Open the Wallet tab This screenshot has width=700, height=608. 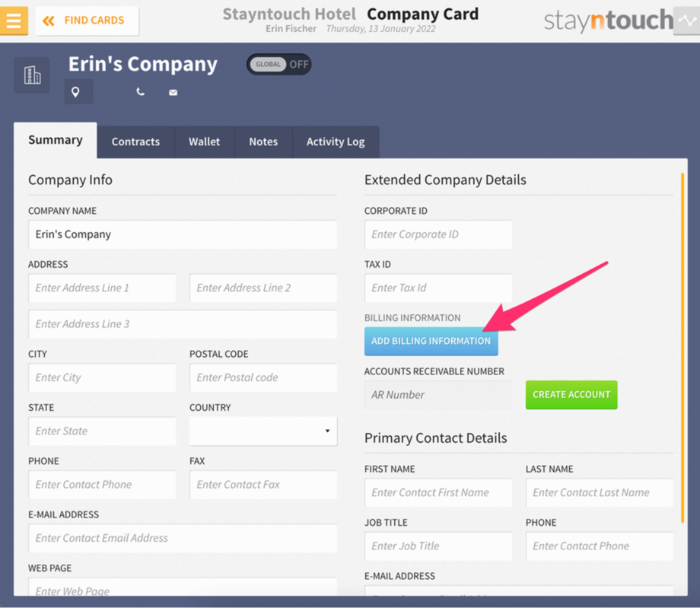(205, 142)
